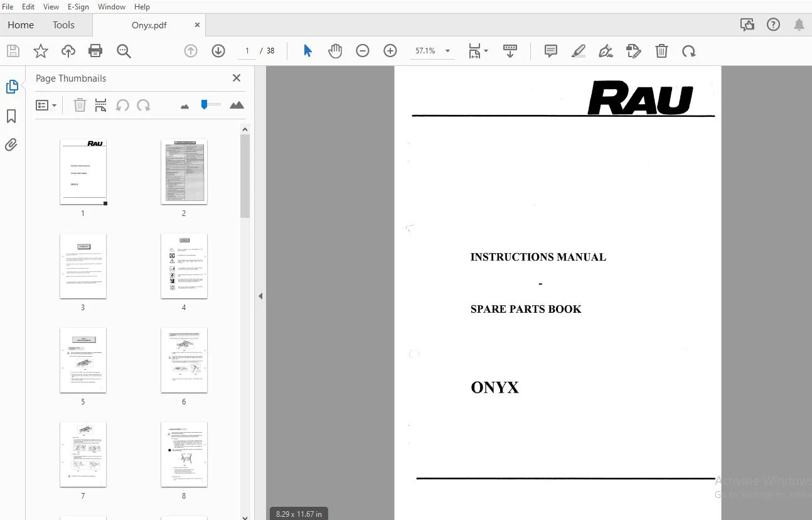Click the thumbnail panel print pages icon
Viewport: 812px width, 520px height.
[100, 106]
